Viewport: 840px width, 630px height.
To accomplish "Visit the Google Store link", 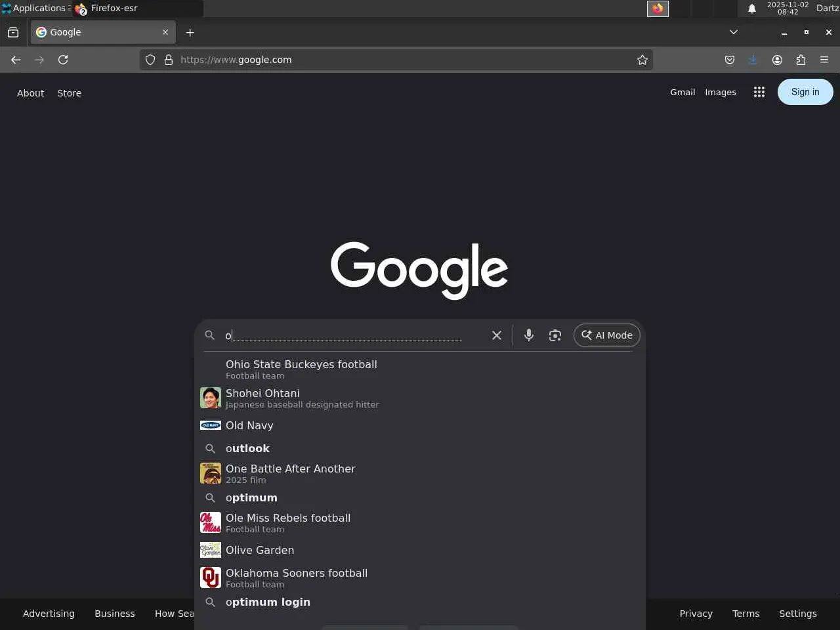I will [x=70, y=93].
